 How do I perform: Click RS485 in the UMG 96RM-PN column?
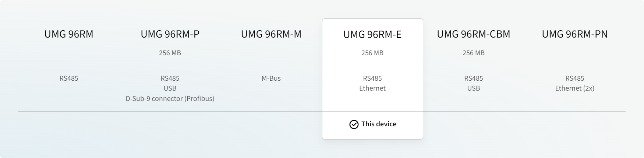tap(575, 78)
